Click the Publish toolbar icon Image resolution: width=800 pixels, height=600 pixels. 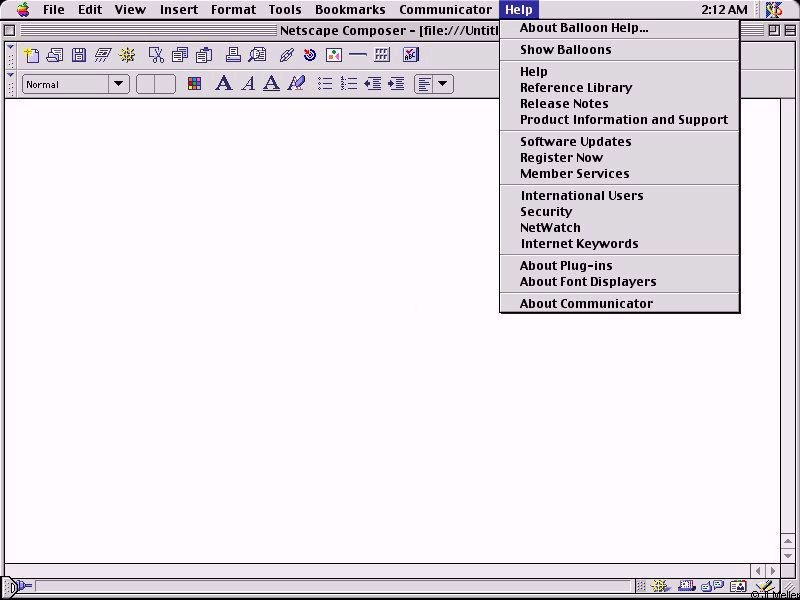(x=103, y=55)
